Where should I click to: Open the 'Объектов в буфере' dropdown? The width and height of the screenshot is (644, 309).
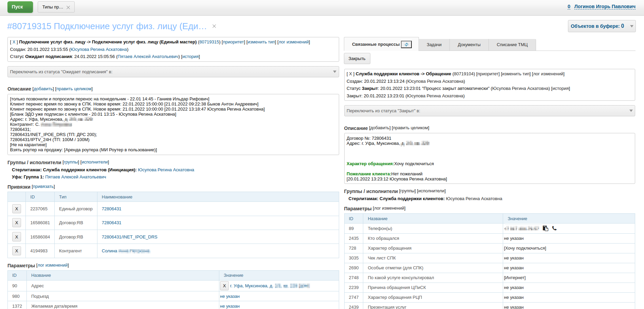click(602, 26)
